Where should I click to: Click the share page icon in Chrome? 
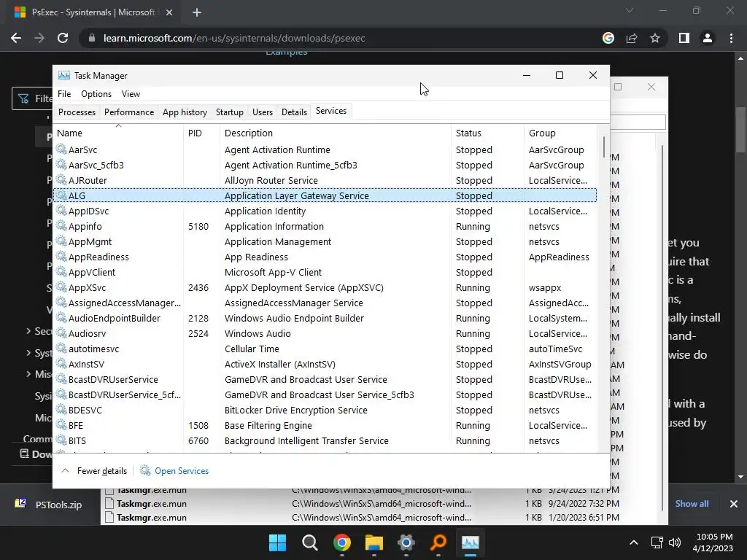(x=632, y=38)
